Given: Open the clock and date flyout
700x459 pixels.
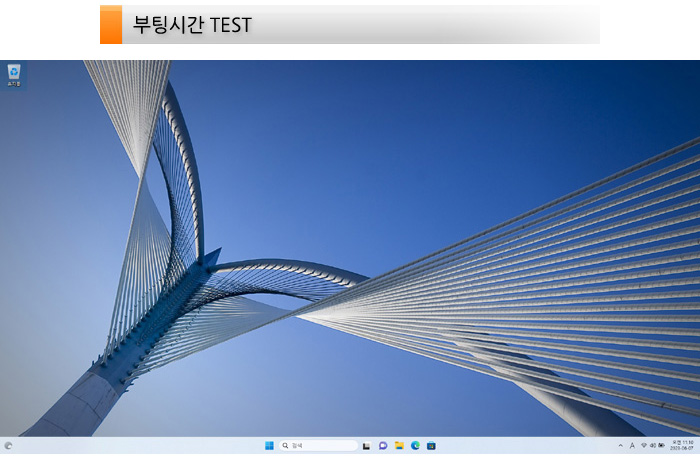Looking at the screenshot, I should point(681,446).
